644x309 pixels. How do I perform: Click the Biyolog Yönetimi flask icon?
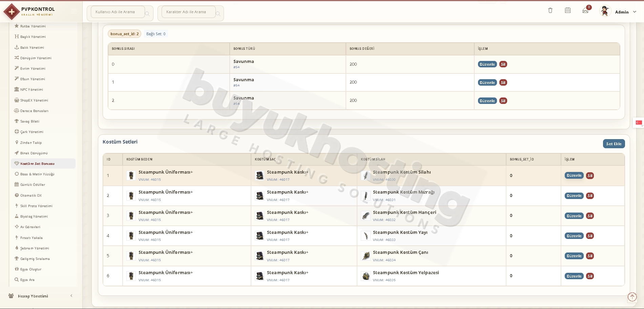[x=17, y=216]
